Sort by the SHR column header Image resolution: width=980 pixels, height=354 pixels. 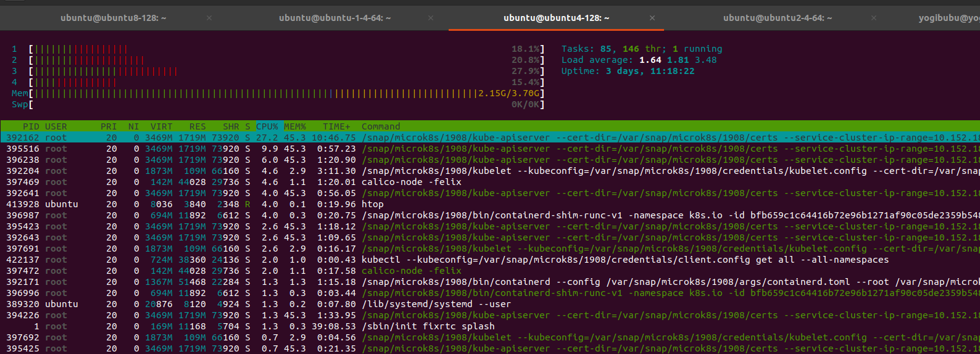[x=231, y=126]
